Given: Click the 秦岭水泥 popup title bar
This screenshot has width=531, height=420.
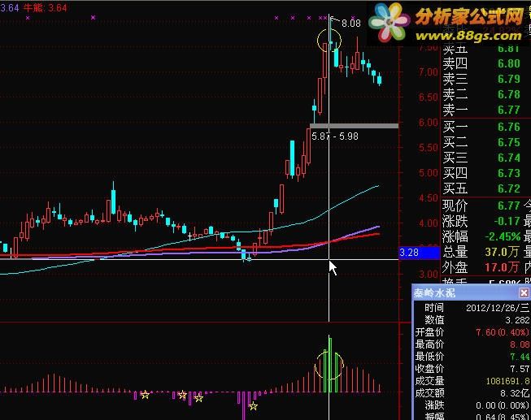Looking at the screenshot, I should point(472,292).
